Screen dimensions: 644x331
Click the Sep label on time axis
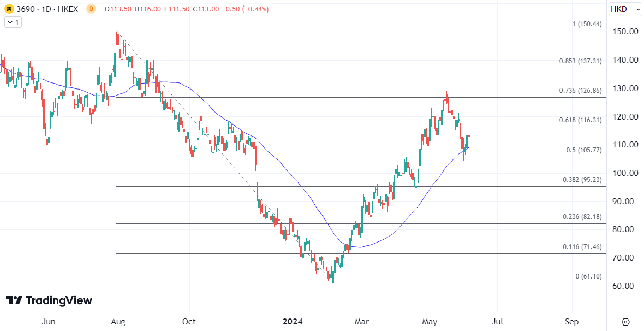571,322
